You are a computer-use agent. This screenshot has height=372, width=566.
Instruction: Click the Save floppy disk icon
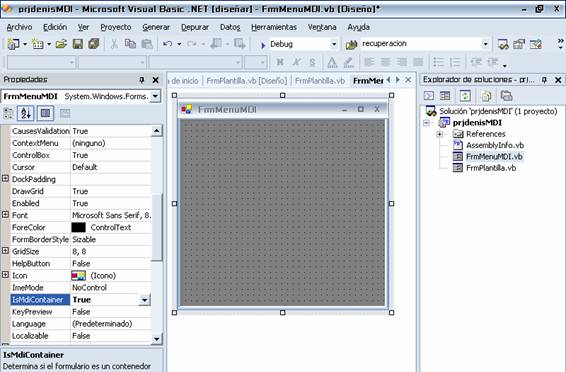point(78,44)
